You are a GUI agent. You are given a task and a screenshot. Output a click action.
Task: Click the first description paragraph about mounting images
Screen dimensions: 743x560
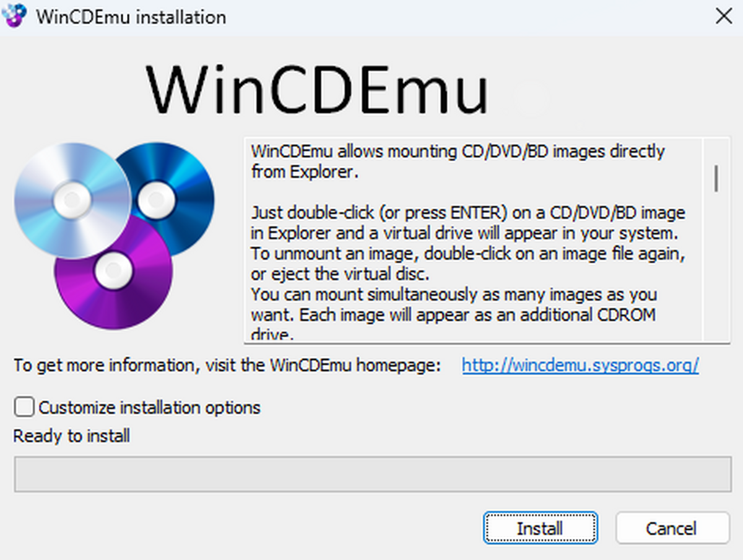[457, 161]
